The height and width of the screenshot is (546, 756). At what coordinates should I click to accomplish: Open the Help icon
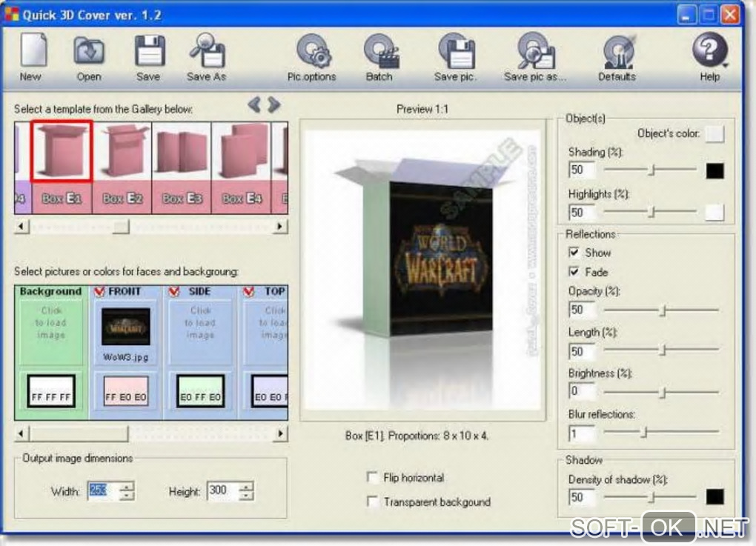click(710, 50)
